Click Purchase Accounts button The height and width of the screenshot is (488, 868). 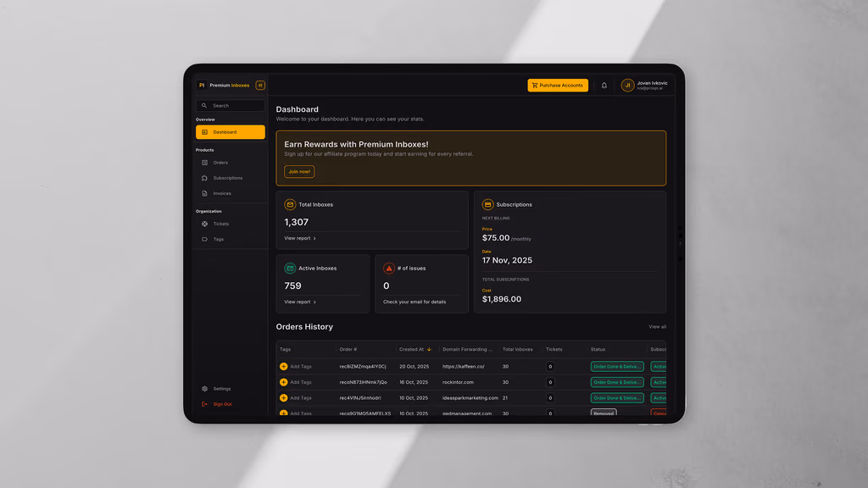point(558,86)
